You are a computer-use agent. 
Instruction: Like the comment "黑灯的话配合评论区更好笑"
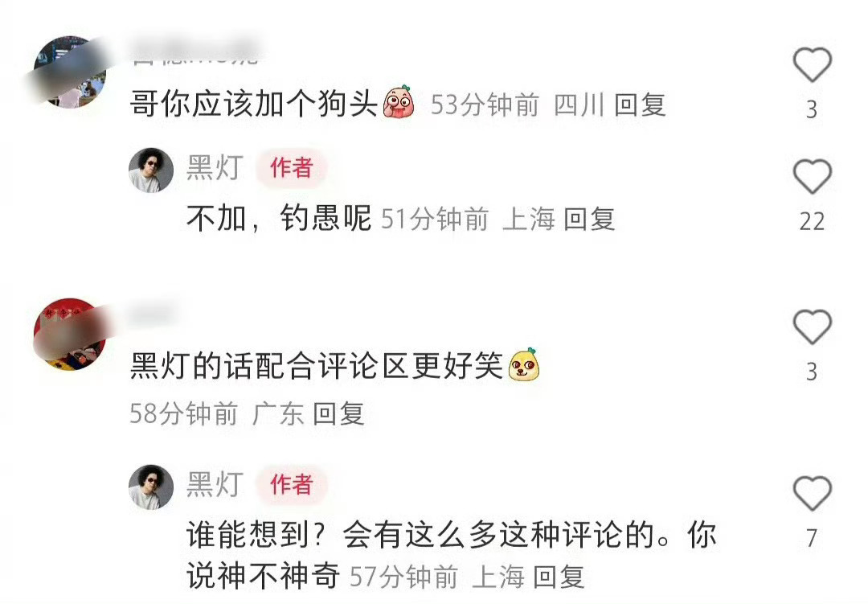pyautogui.click(x=812, y=327)
